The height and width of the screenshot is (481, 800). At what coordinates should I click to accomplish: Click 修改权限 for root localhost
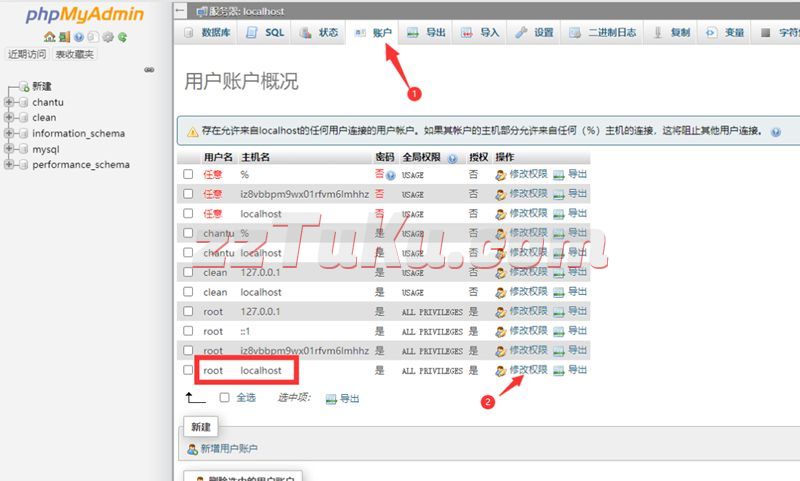point(528,370)
